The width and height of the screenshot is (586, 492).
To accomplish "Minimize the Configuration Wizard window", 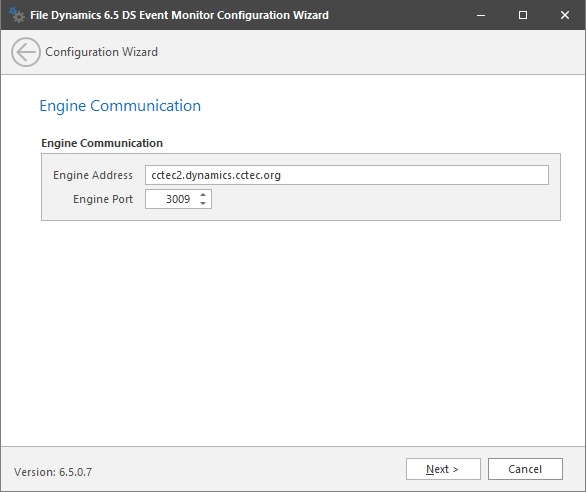I will 481,15.
